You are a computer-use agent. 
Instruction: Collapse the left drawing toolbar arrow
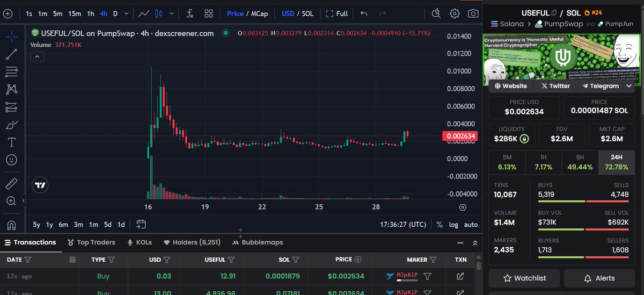[x=23, y=201]
